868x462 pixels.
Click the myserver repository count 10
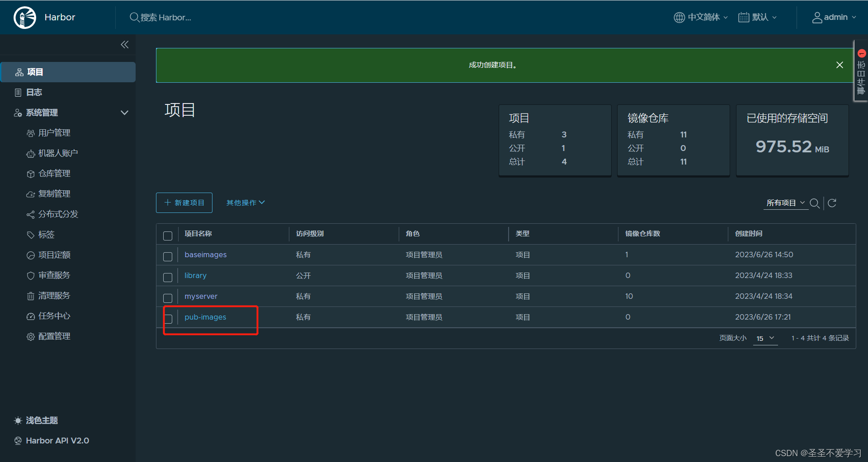pyautogui.click(x=629, y=296)
